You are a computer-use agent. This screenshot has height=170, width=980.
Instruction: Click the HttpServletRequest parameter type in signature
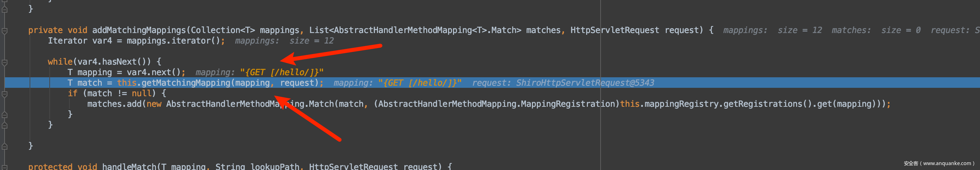pyautogui.click(x=614, y=30)
